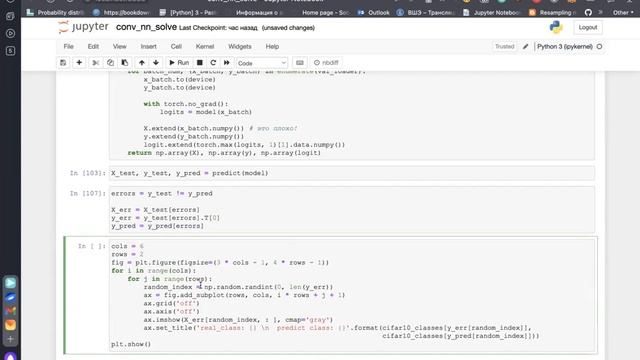Open the Jupyter Notebook bookmark
Viewport: 640px width, 360px height.
coord(491,13)
